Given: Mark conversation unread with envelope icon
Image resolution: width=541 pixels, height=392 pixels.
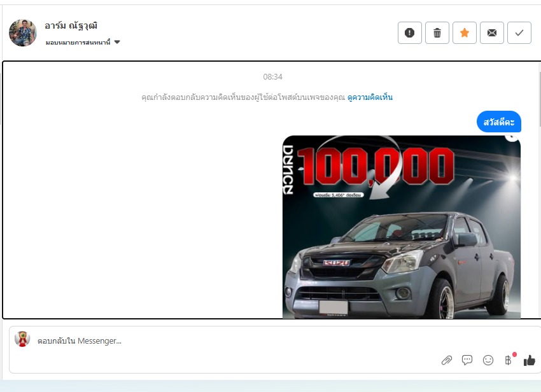Looking at the screenshot, I should pyautogui.click(x=491, y=33).
